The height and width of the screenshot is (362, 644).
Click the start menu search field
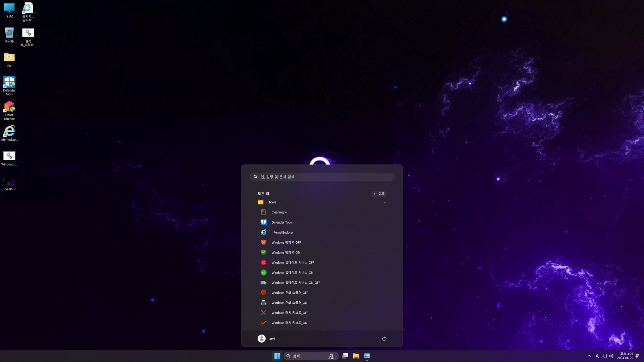pos(322,177)
